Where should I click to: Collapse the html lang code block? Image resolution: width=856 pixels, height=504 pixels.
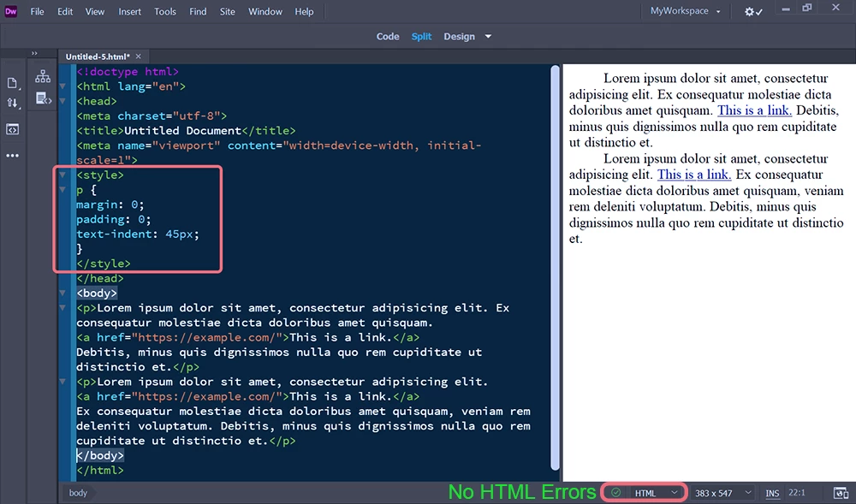[62, 86]
